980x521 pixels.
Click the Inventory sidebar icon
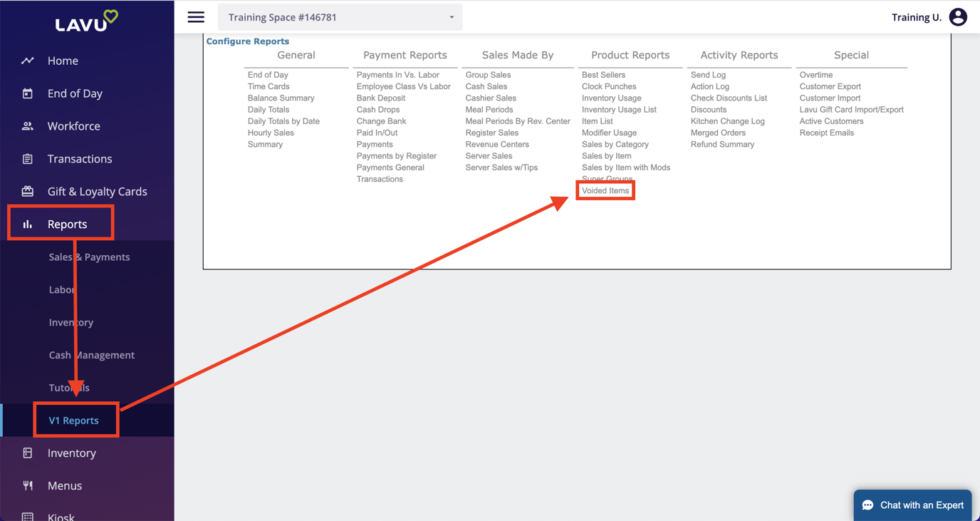28,453
